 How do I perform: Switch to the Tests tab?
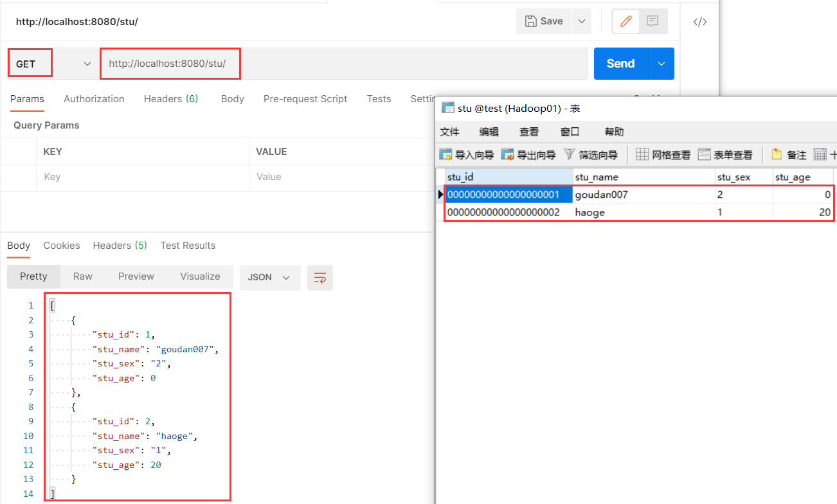coord(379,99)
